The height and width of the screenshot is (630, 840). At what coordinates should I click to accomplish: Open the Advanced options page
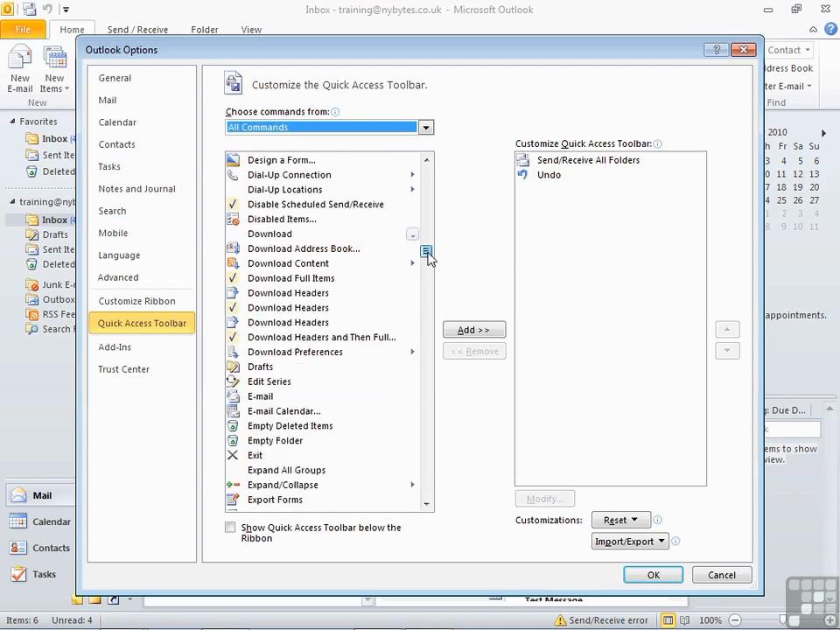tap(118, 277)
